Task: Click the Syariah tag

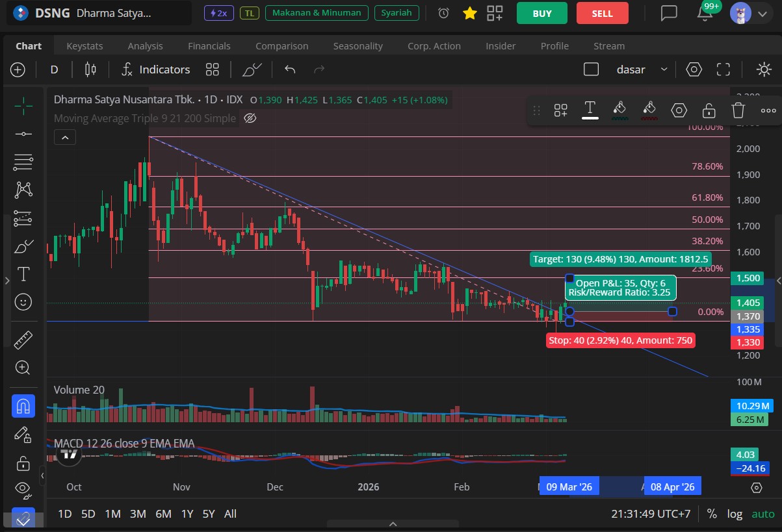Action: point(396,13)
